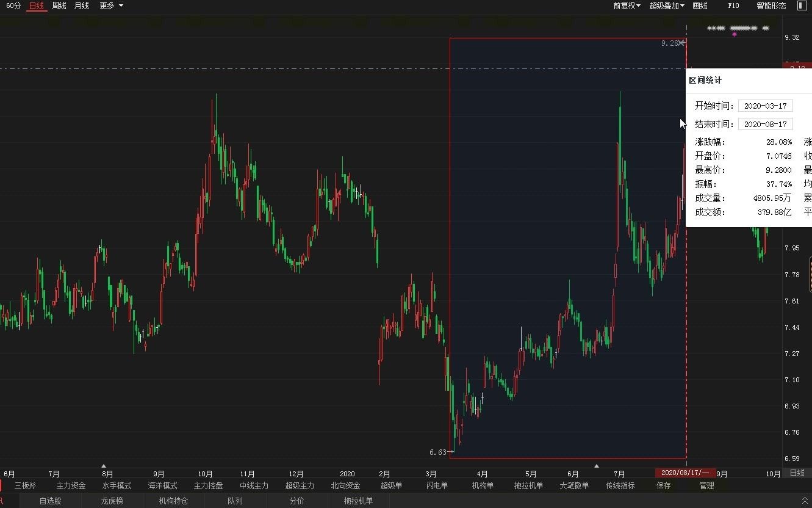Click the magenta dot marker at chart top
This screenshot has width=812, height=508.
pyautogui.click(x=735, y=34)
